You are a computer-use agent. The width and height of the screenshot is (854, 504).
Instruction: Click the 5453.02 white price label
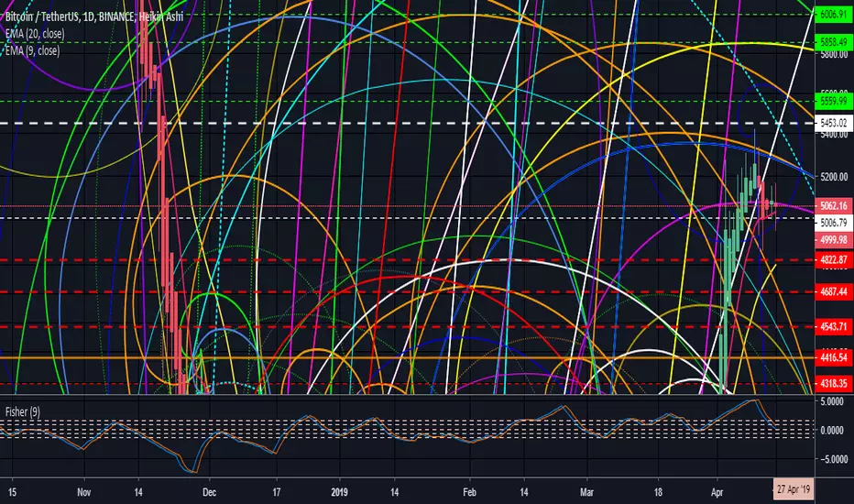pos(833,123)
